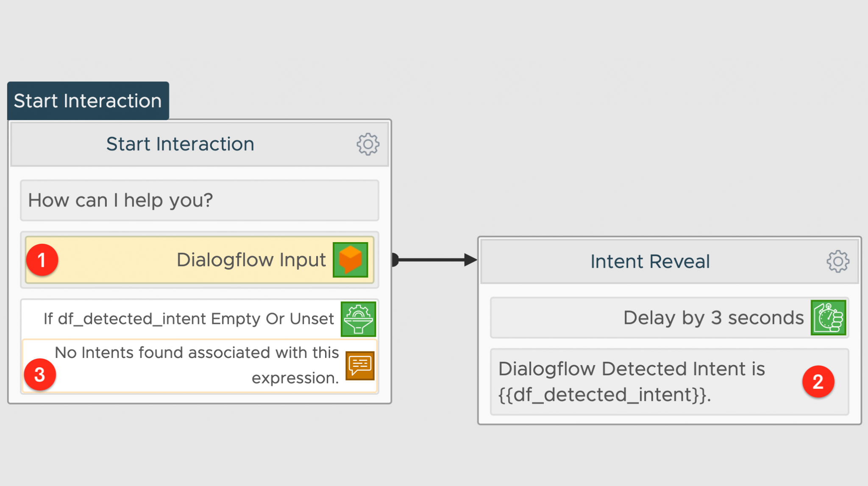Screen dimensions: 868x486
Task: Select the 'No Intents found' message block
Action: point(196,365)
